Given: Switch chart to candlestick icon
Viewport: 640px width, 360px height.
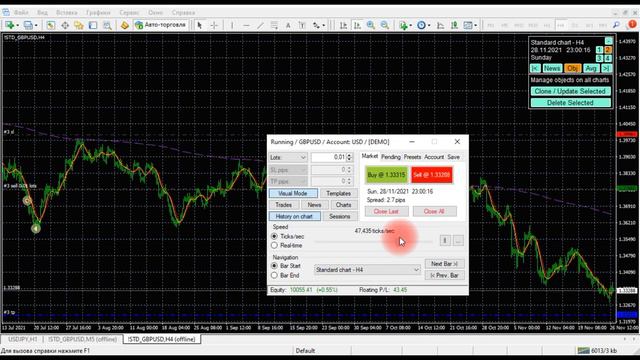Looking at the screenshot, I should click(357, 25).
